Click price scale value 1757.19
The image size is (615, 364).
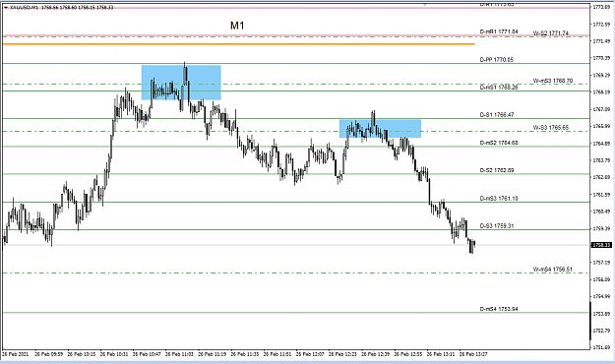pyautogui.click(x=601, y=262)
